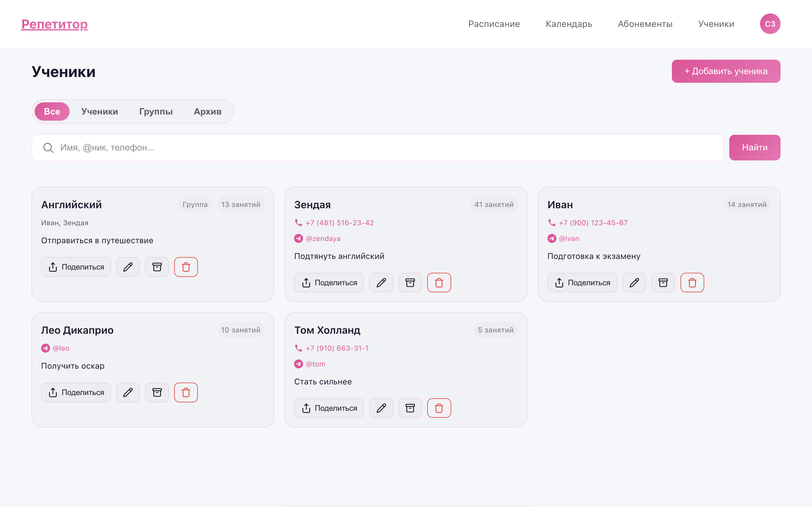This screenshot has width=812, height=507.
Task: Open Расписание in the top navigation
Action: (x=494, y=24)
